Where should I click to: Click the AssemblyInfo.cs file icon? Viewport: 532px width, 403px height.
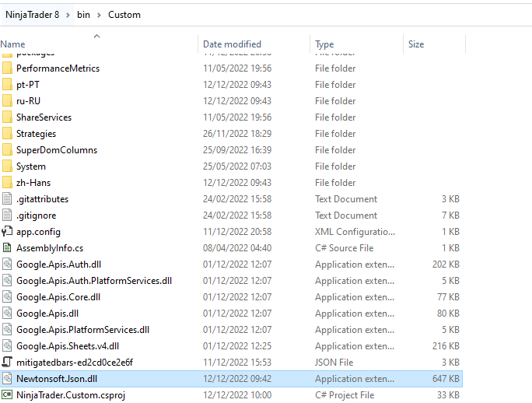(x=7, y=248)
